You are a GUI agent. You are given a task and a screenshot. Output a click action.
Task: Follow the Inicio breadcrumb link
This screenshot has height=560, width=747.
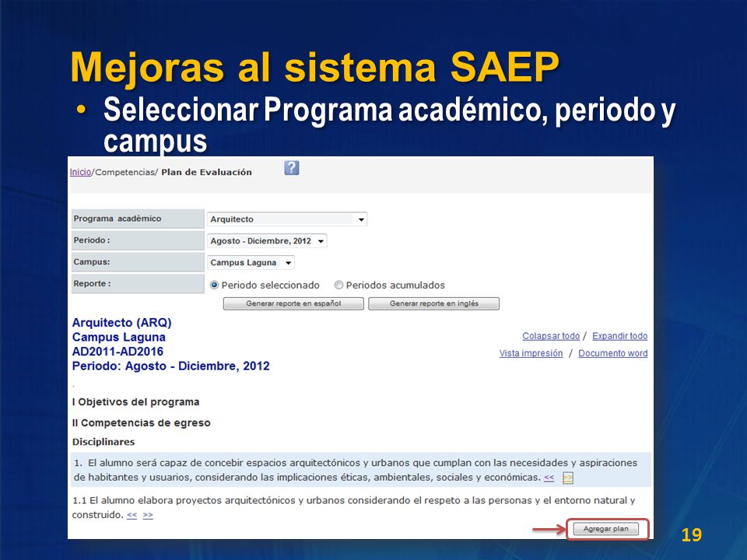tap(80, 172)
